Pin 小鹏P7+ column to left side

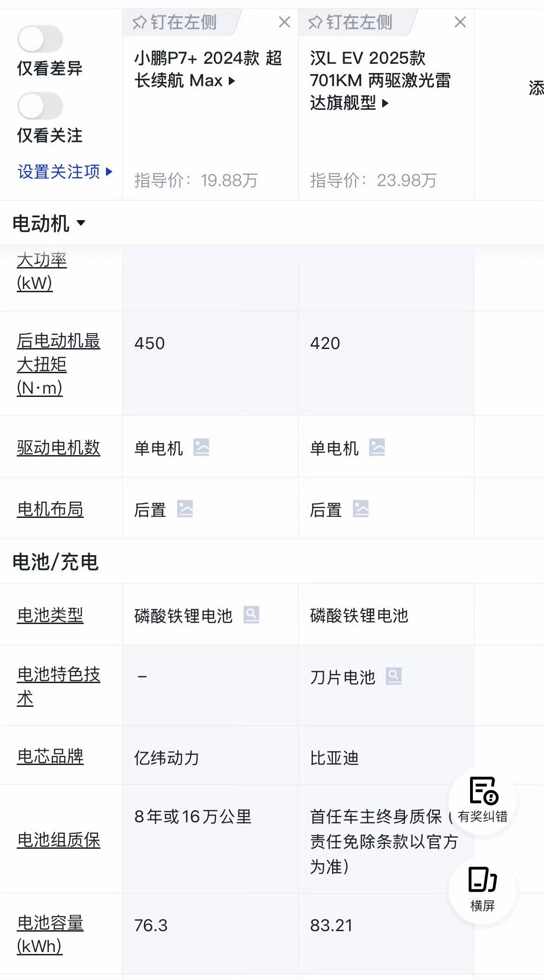[175, 22]
